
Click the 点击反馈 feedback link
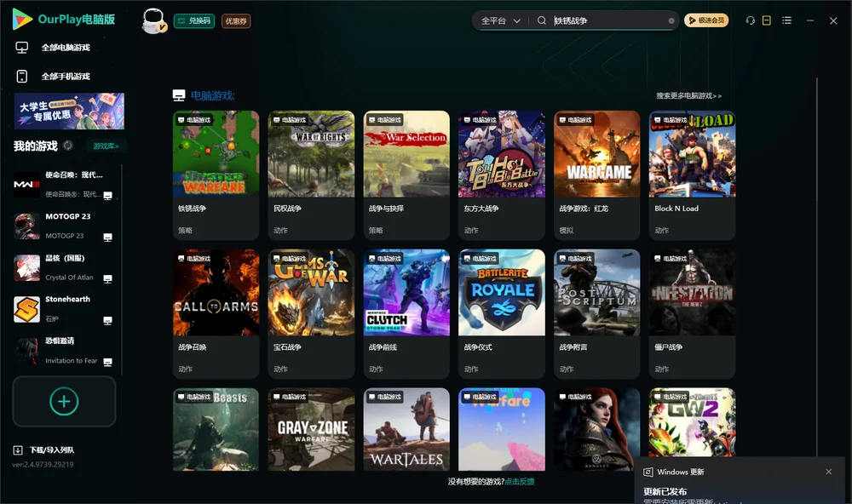pyautogui.click(x=520, y=481)
